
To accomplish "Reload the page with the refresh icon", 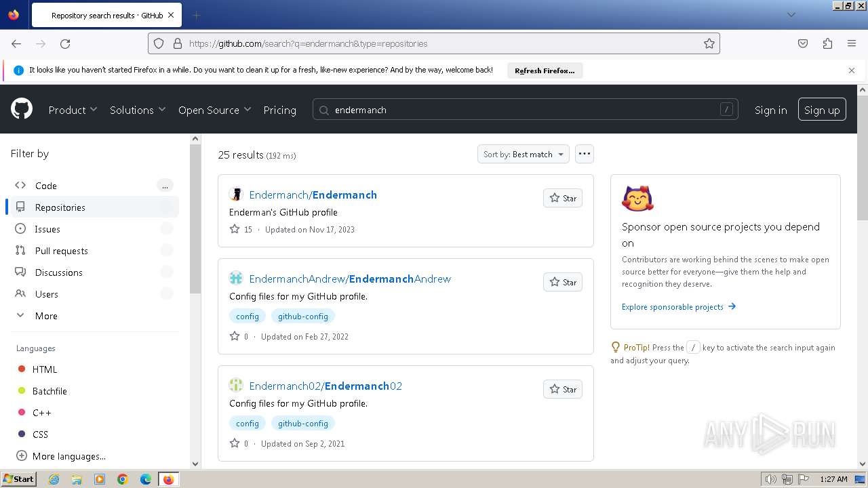I will point(65,43).
